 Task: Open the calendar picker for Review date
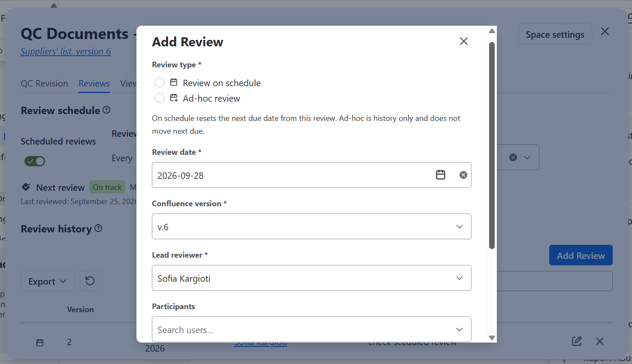pyautogui.click(x=441, y=174)
